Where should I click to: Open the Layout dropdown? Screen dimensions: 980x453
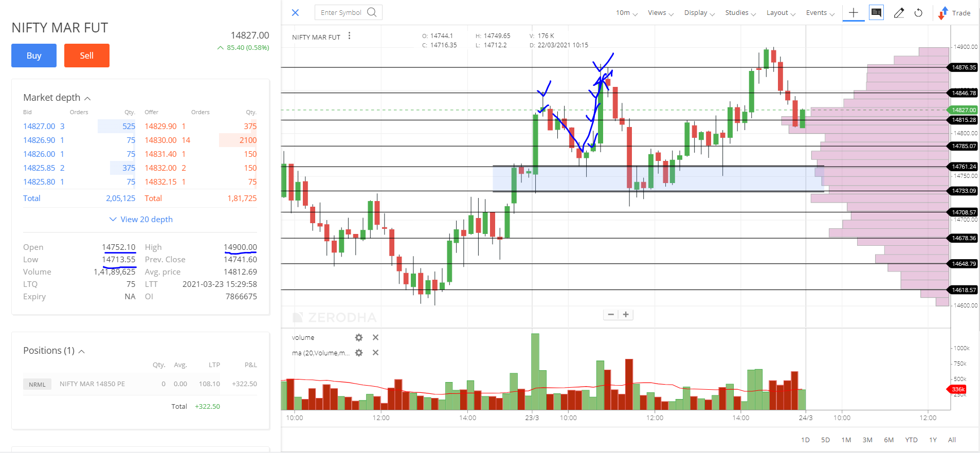click(x=781, y=13)
